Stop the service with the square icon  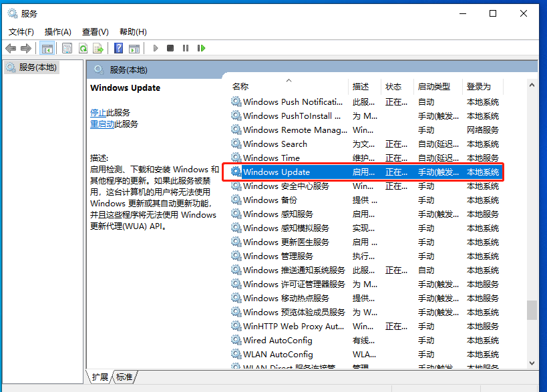169,47
